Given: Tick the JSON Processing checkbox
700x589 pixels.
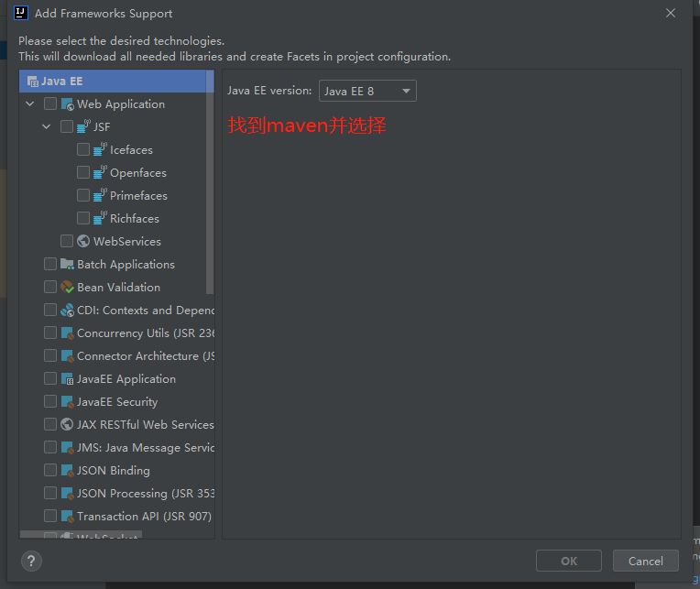Looking at the screenshot, I should (50, 493).
